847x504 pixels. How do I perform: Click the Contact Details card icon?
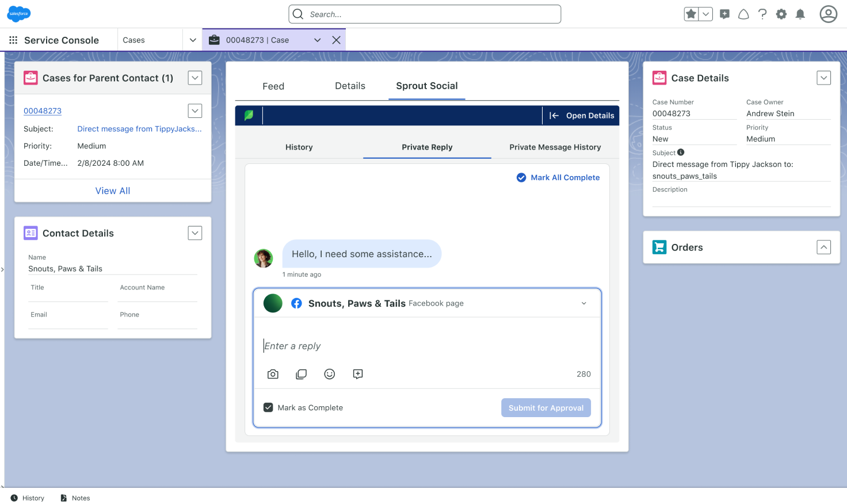click(x=30, y=233)
